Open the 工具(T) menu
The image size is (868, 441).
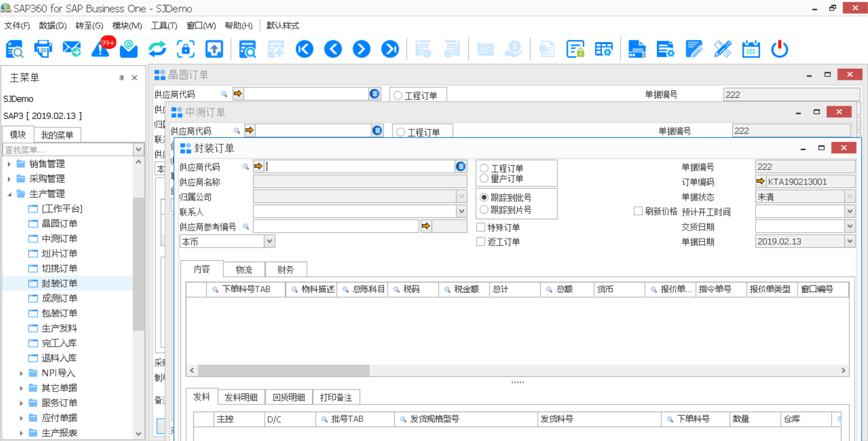coord(164,25)
